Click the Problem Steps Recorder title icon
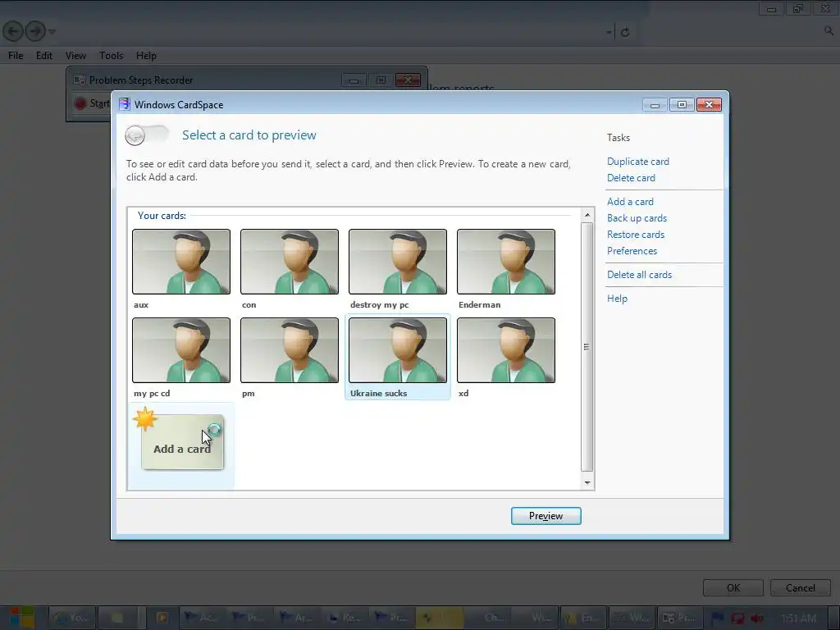Screen dimensions: 840x630 point(80,80)
